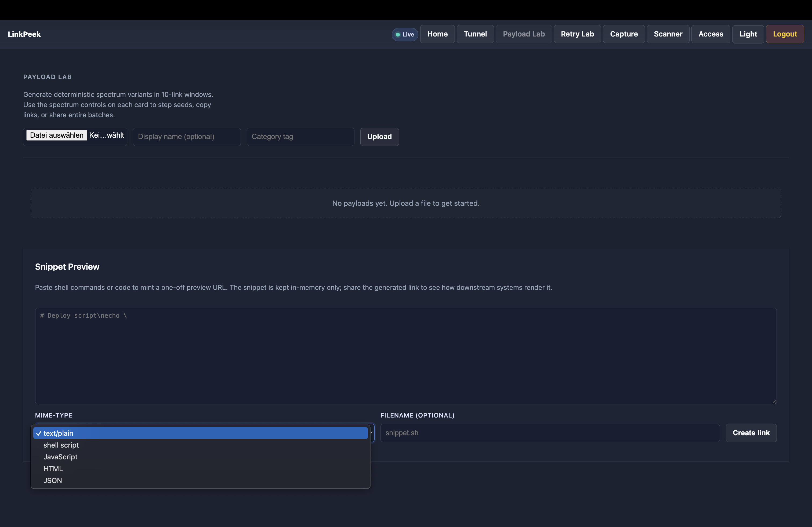Focus the Category tag input field
The width and height of the screenshot is (812, 527).
(300, 137)
